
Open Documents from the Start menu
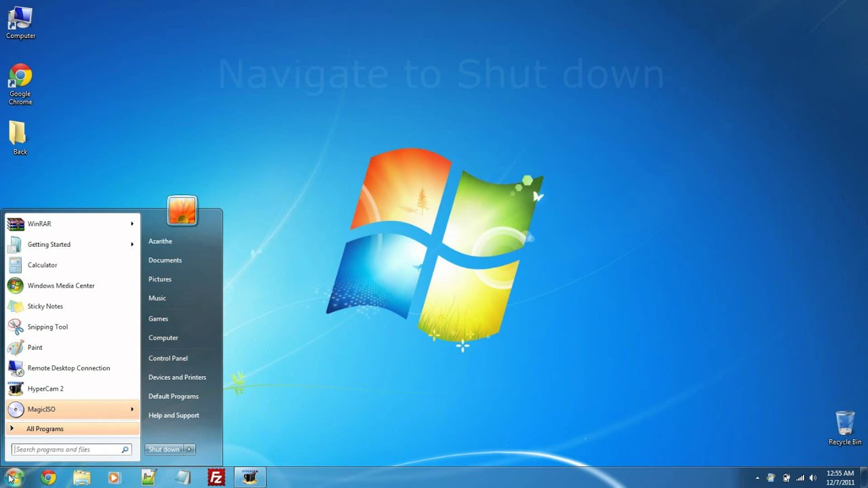click(165, 260)
